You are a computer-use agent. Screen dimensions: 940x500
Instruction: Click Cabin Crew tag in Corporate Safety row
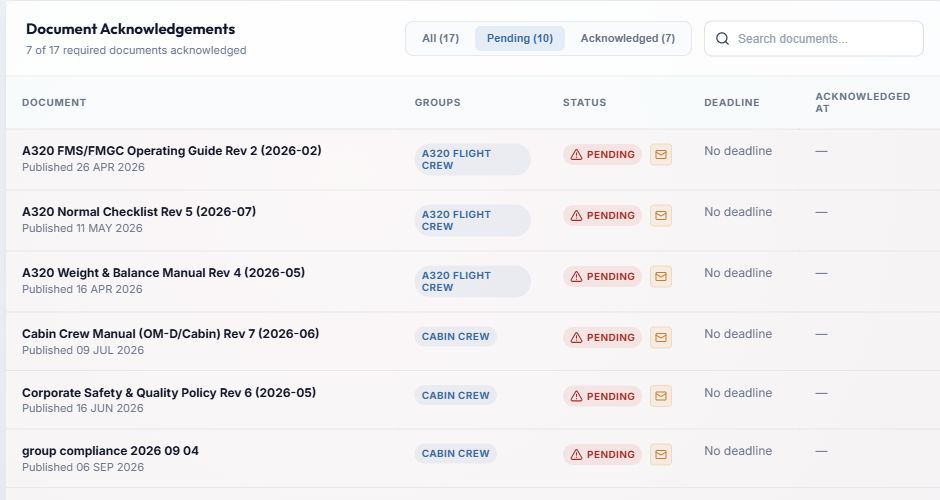click(x=456, y=396)
